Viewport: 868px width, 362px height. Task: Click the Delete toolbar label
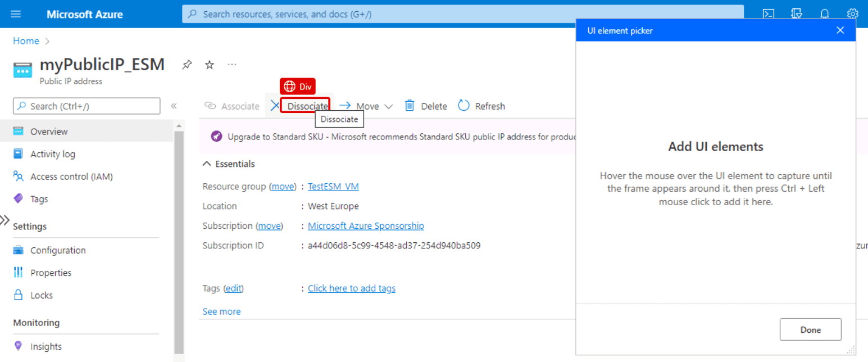pos(434,106)
